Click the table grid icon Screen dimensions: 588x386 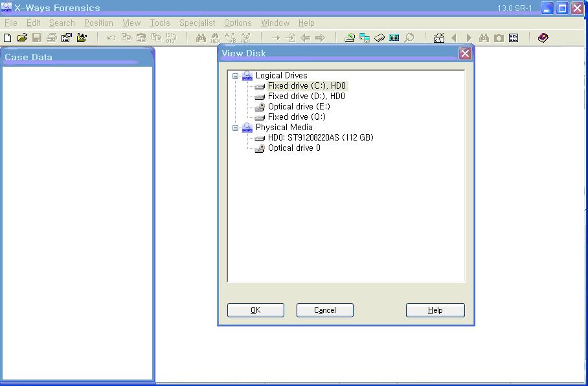514,38
